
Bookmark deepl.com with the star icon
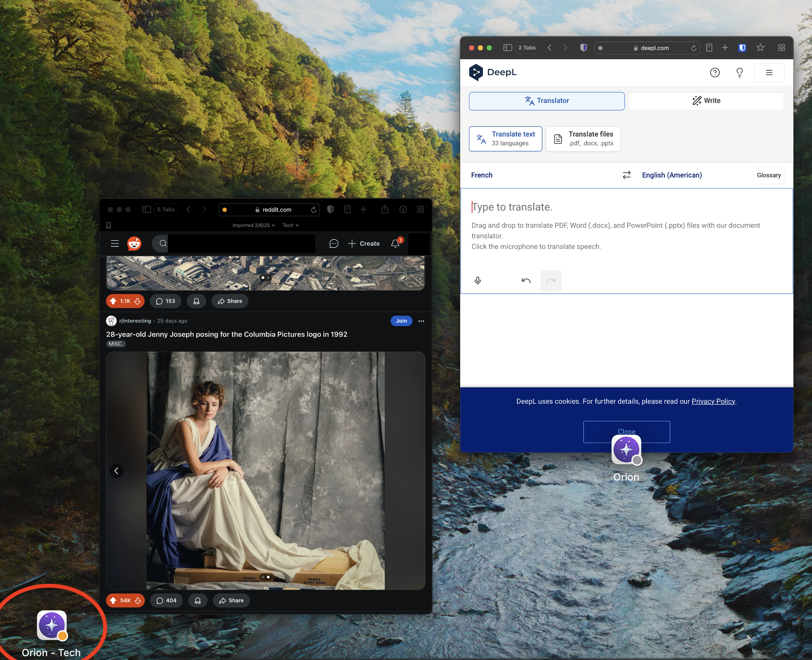760,48
